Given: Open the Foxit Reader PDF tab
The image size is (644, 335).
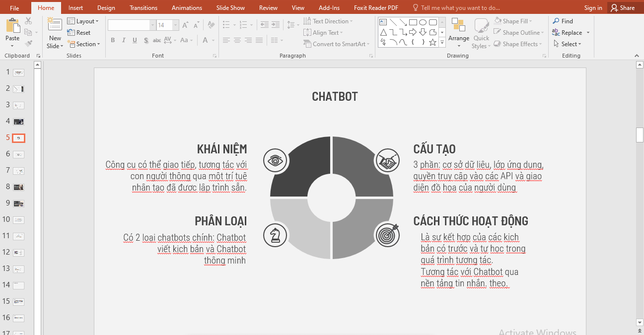Looking at the screenshot, I should pyautogui.click(x=376, y=7).
